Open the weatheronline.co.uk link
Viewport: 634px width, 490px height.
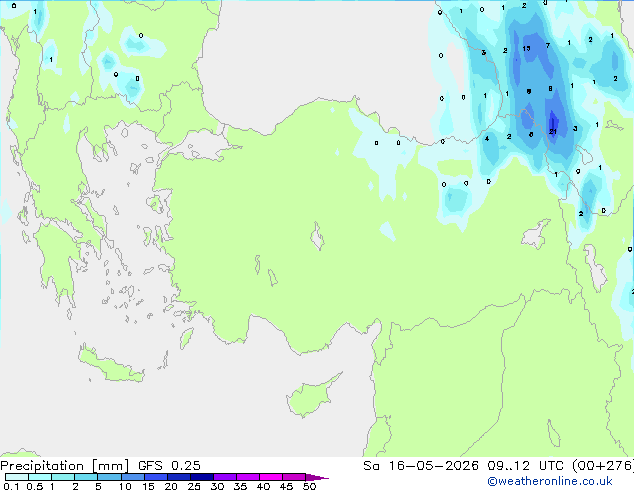tap(550, 481)
